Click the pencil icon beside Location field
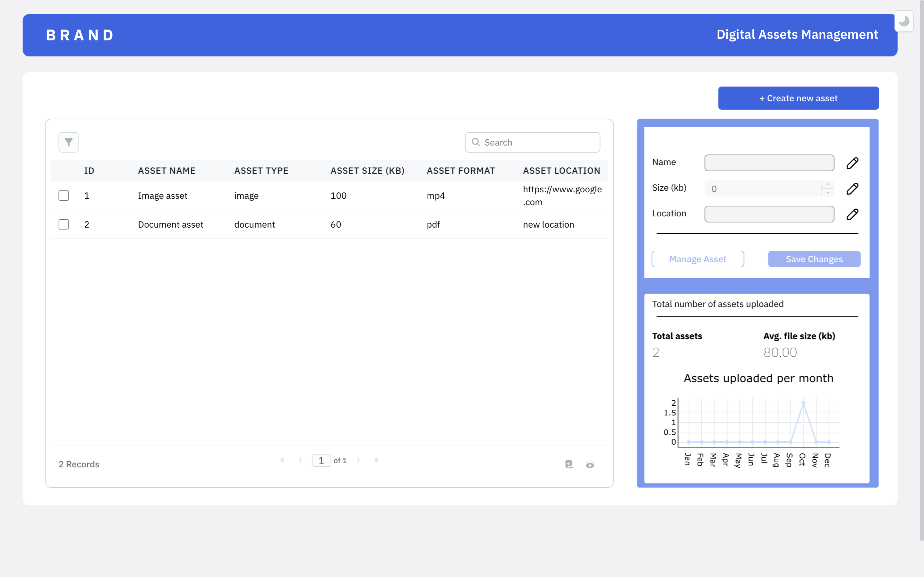The height and width of the screenshot is (577, 924). (x=852, y=214)
